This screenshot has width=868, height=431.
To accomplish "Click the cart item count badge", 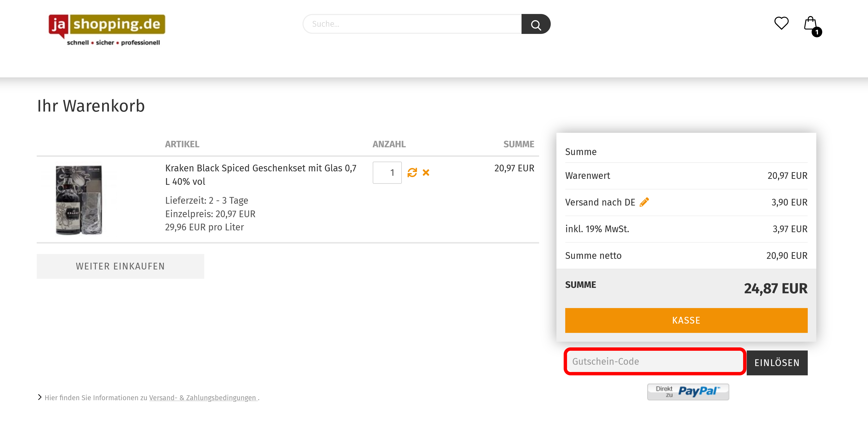I will coord(817,32).
